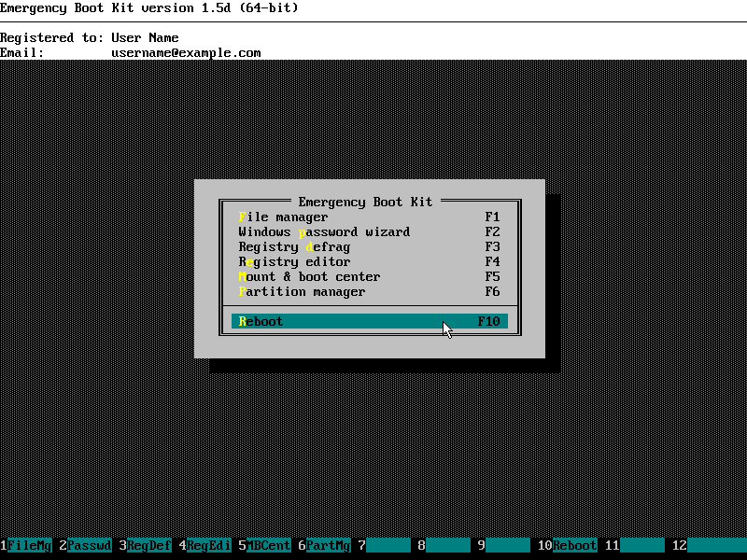Click the version title text at top
This screenshot has height=560, width=747.
[x=149, y=8]
